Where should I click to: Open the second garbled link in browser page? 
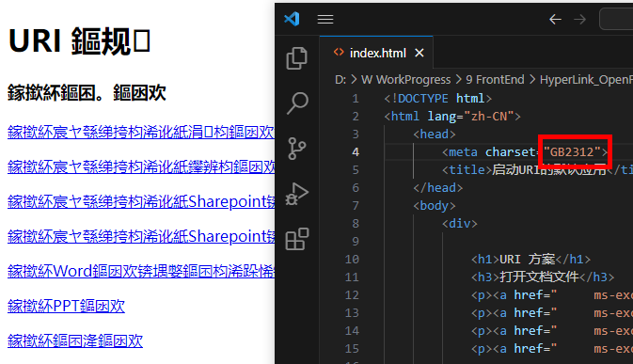coord(141,167)
